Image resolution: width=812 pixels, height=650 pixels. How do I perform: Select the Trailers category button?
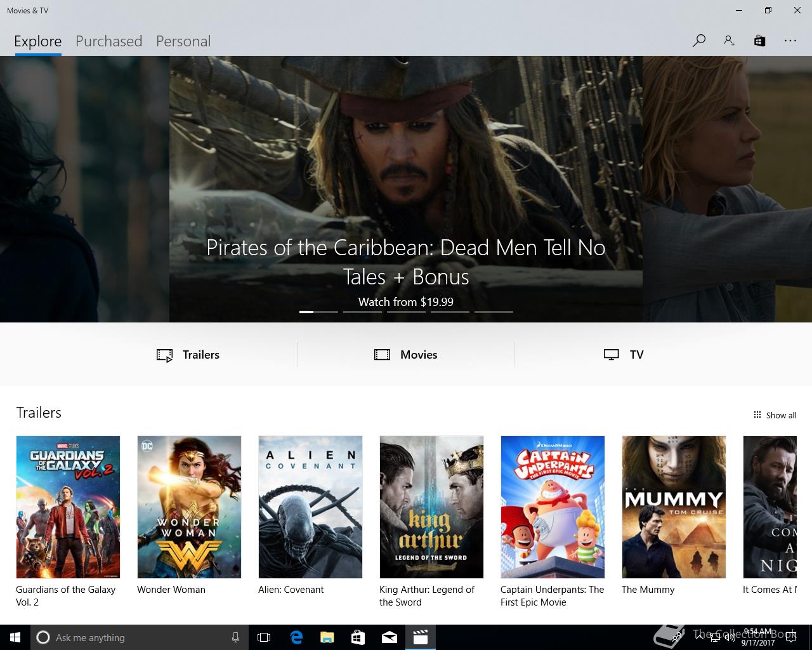pos(188,355)
